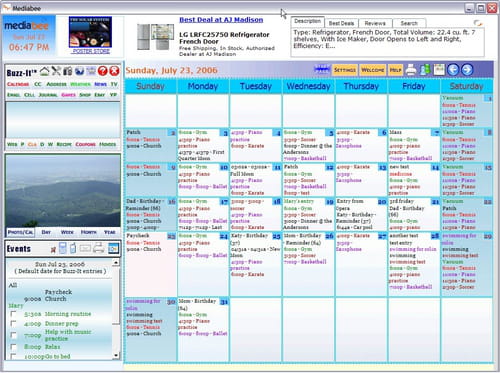Go to the next month with the right arrow
The width and height of the screenshot is (500, 373).
click(467, 70)
